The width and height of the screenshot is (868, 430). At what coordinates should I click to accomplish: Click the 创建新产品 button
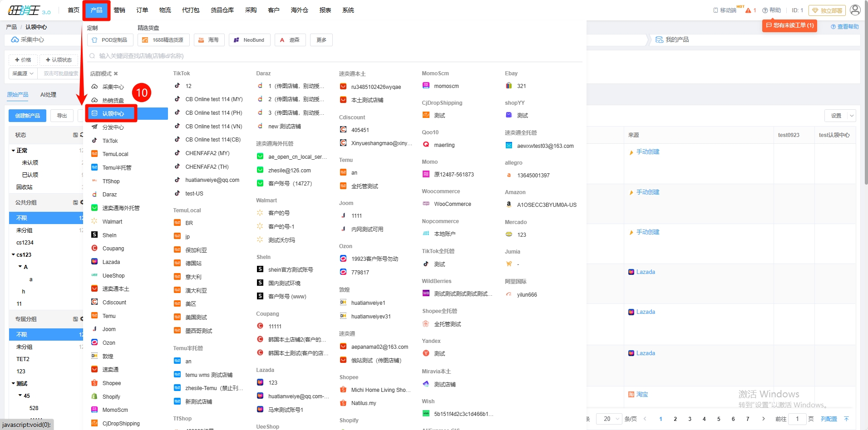(x=27, y=116)
